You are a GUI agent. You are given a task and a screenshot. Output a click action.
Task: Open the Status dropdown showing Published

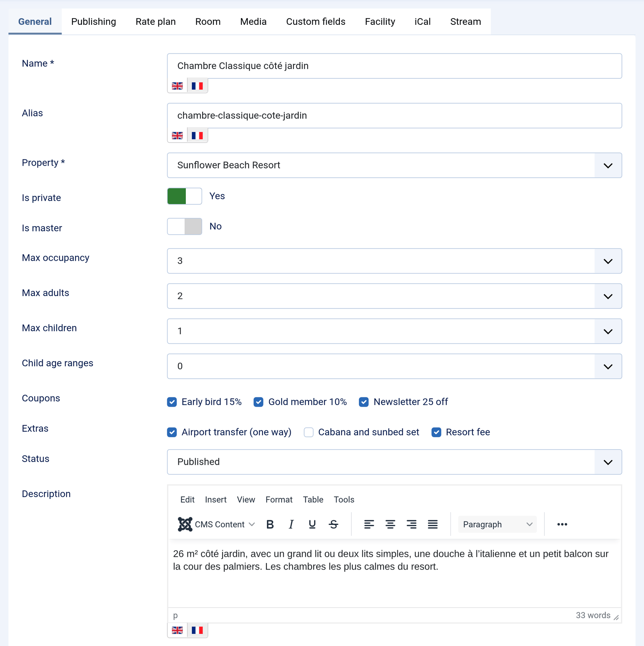tap(395, 462)
